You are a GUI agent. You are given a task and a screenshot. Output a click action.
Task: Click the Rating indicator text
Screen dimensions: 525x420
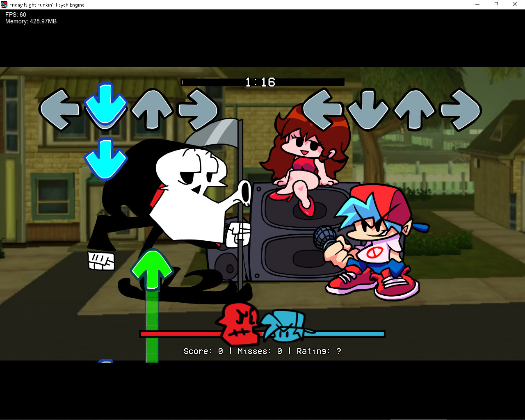click(319, 351)
